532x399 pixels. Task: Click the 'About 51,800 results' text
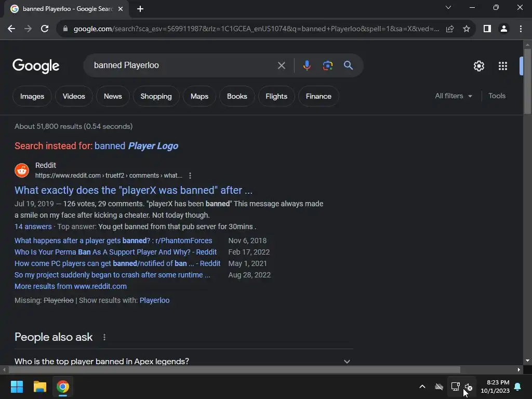pos(73,126)
